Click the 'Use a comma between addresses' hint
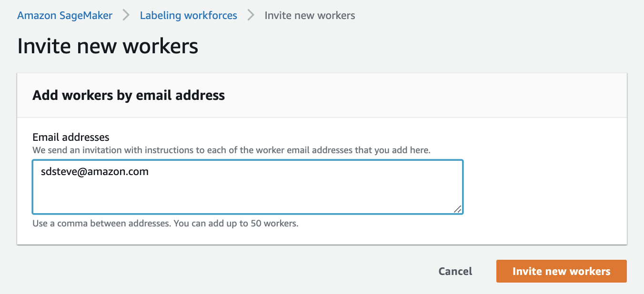The height and width of the screenshot is (294, 644). pyautogui.click(x=101, y=223)
